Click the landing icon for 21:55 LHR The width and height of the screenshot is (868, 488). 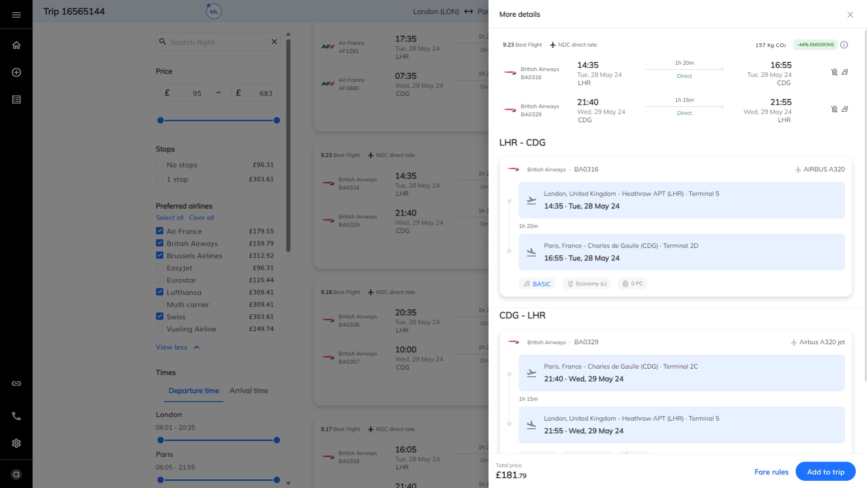pyautogui.click(x=532, y=425)
